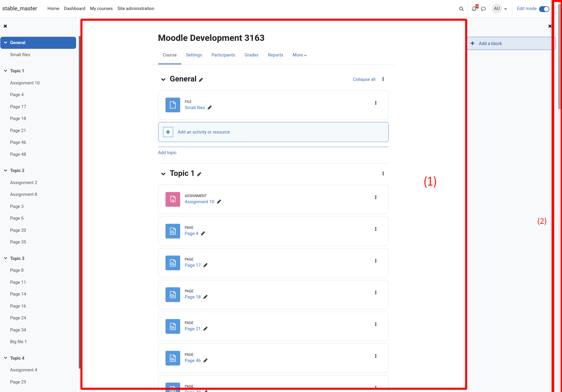Click Collapse all link

364,79
